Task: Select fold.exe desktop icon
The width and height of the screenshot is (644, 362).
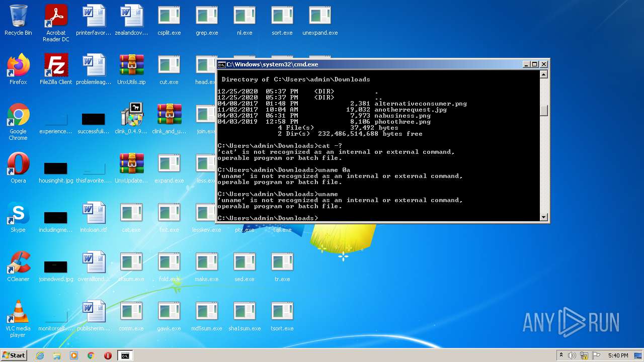Action: click(x=169, y=266)
